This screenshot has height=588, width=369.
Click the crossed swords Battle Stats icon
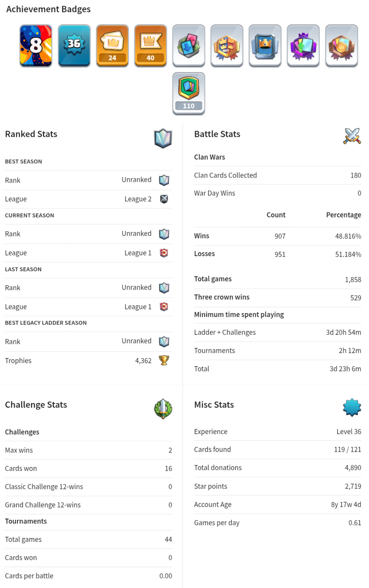[x=352, y=136]
